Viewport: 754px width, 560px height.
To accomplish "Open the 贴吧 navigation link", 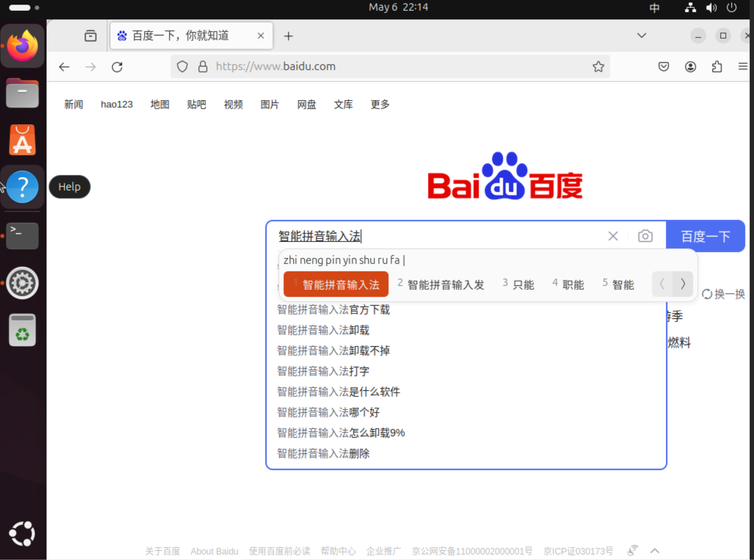I will coord(196,104).
